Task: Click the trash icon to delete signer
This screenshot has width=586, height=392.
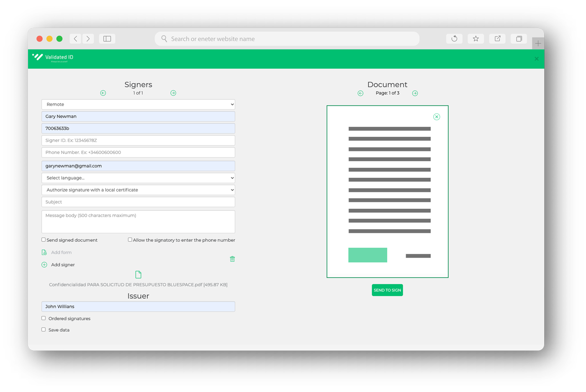Action: click(232, 259)
